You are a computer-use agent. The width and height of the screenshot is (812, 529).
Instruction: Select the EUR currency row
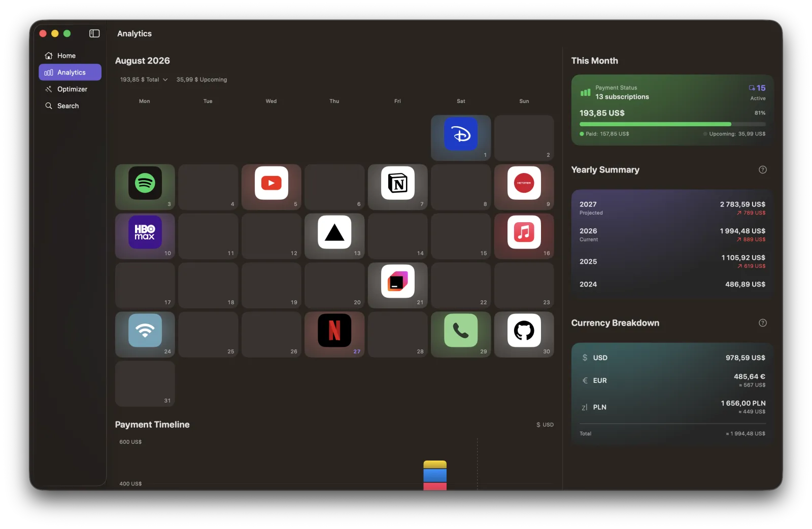coord(672,380)
